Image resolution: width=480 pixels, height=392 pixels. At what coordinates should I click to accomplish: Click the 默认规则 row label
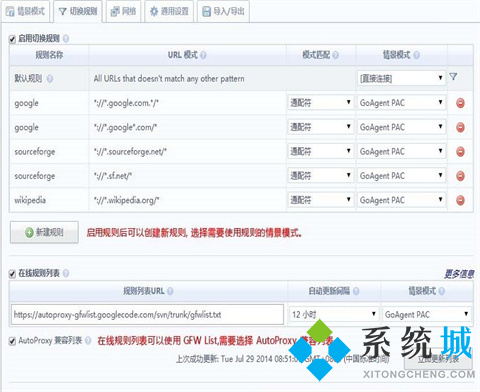(28, 79)
